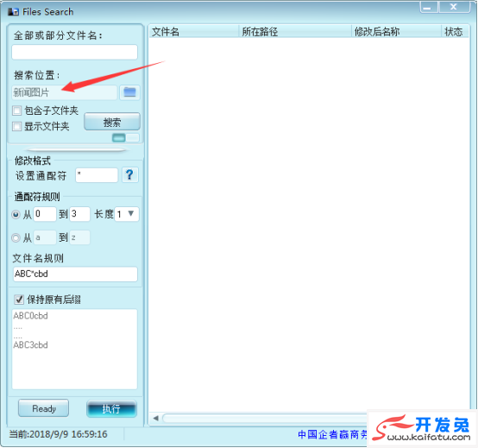The image size is (478, 448).
Task: Click the Files Search app icon in title bar
Action: pyautogui.click(x=13, y=12)
